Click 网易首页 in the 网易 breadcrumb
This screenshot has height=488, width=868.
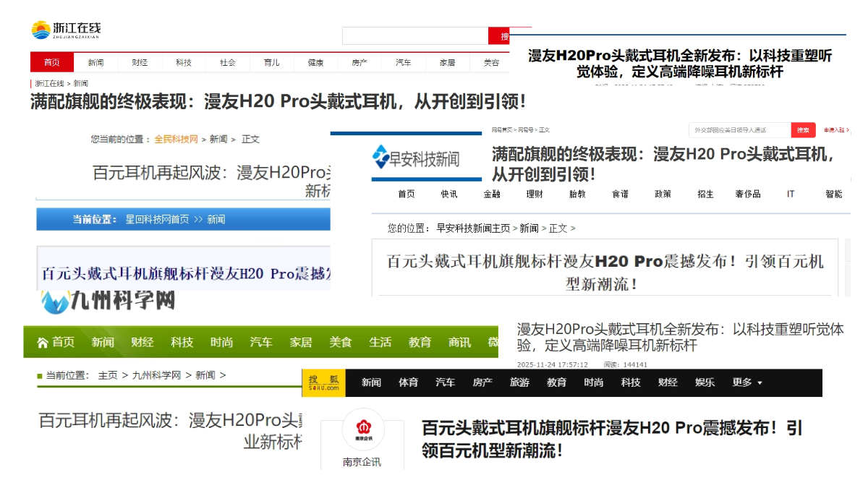[502, 129]
